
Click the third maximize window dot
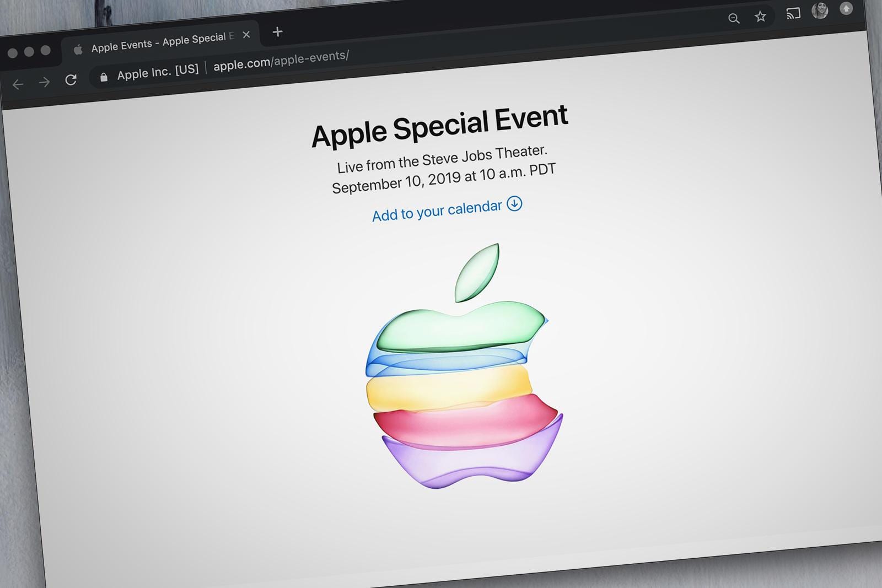click(x=46, y=50)
